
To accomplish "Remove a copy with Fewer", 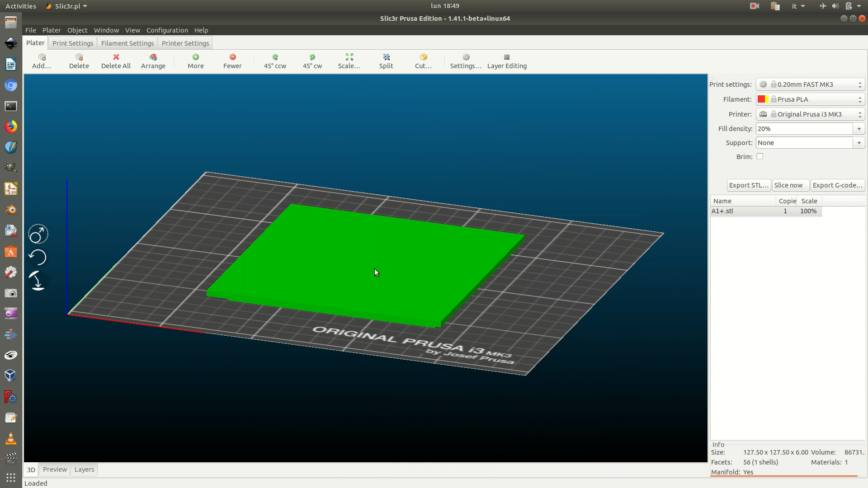I will pos(232,61).
